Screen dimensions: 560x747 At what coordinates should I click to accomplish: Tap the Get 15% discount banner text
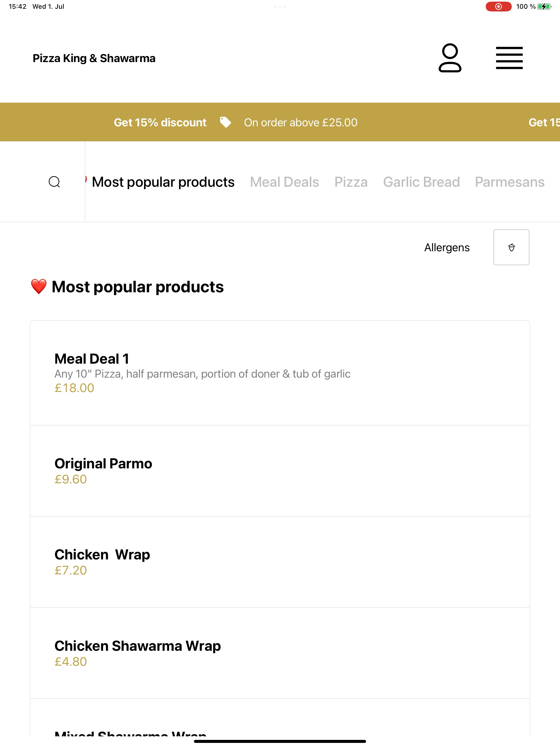160,122
